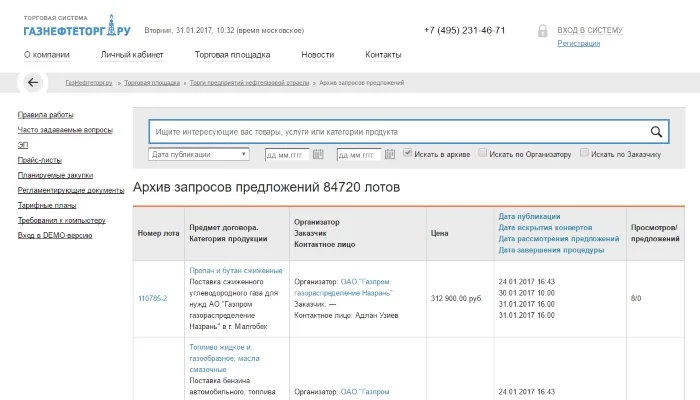Click the Регистрация link
The image size is (700, 400).
579,43
